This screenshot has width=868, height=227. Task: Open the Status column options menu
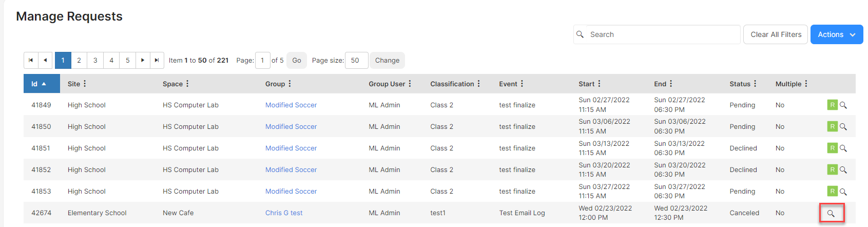[755, 84]
